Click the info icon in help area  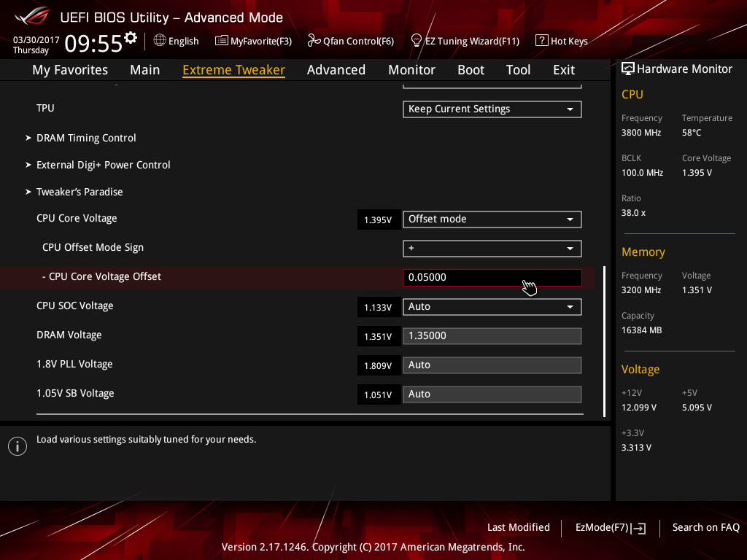click(17, 446)
